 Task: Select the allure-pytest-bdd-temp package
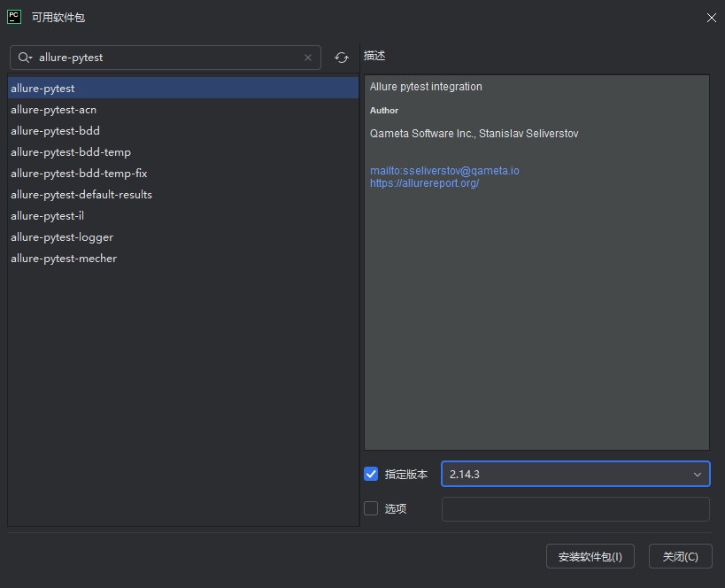183,152
